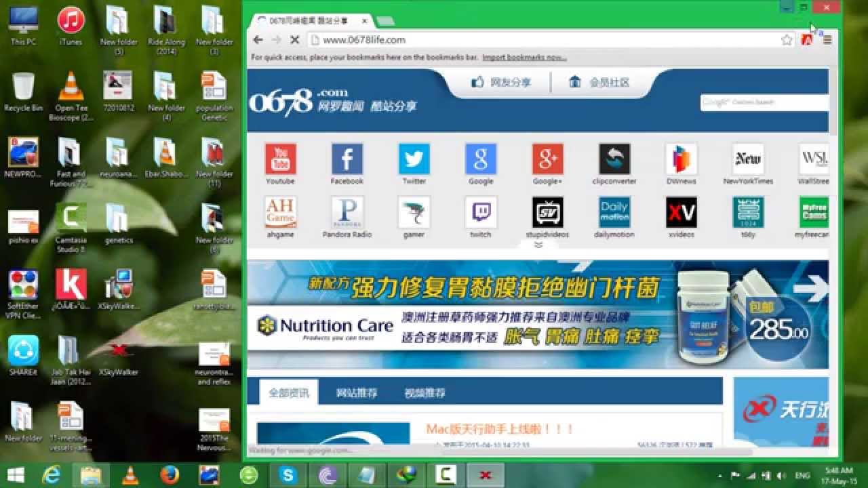Open the Youtube shortcut tile

(280, 164)
